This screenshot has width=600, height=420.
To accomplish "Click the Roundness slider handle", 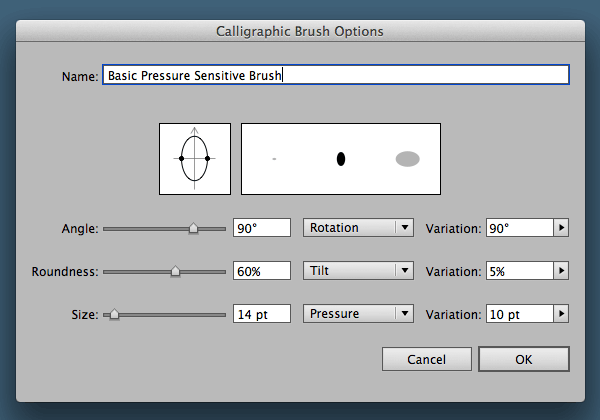I will click(175, 271).
